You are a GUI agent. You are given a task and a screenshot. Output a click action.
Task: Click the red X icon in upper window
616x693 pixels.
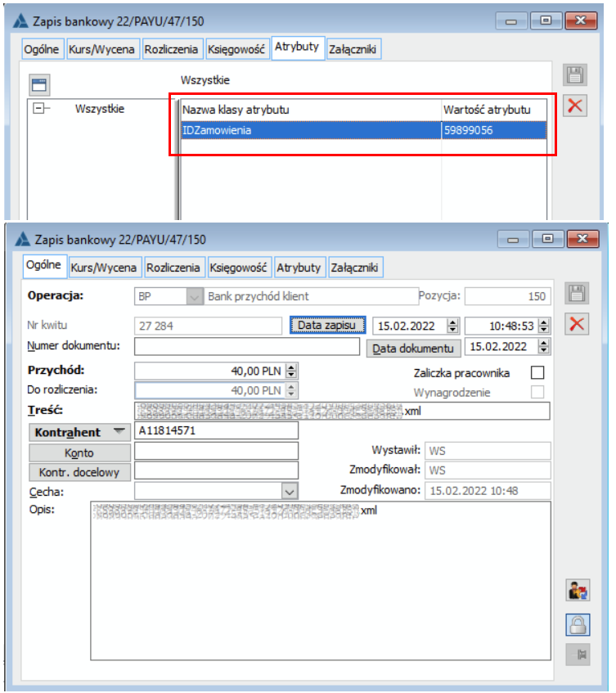pyautogui.click(x=576, y=106)
